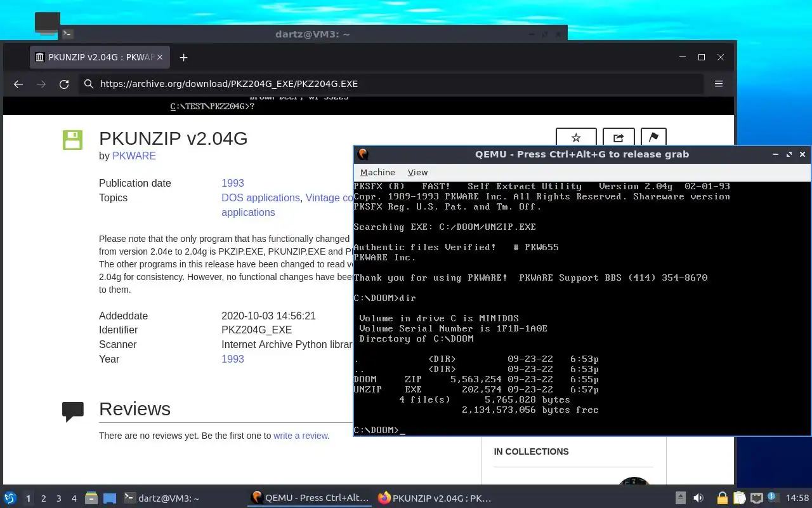Open the QEMU View menu
Viewport: 812px width, 508px height.
(x=417, y=172)
